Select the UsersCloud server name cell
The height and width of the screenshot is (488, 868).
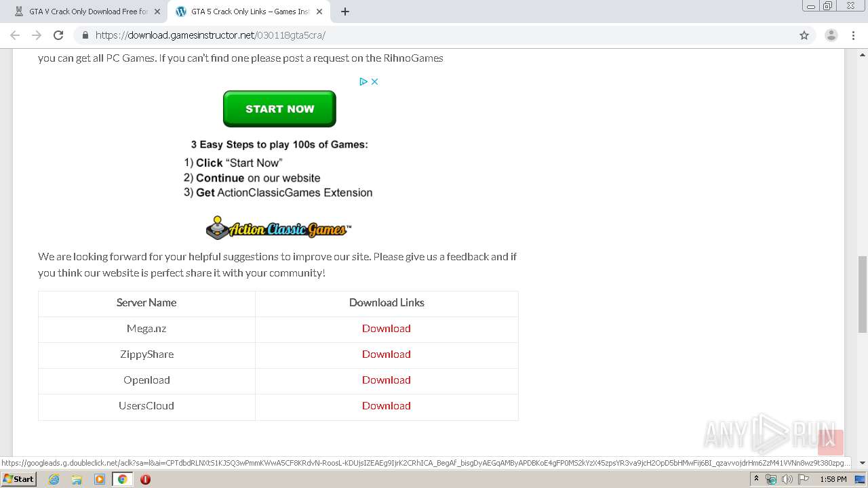(146, 406)
